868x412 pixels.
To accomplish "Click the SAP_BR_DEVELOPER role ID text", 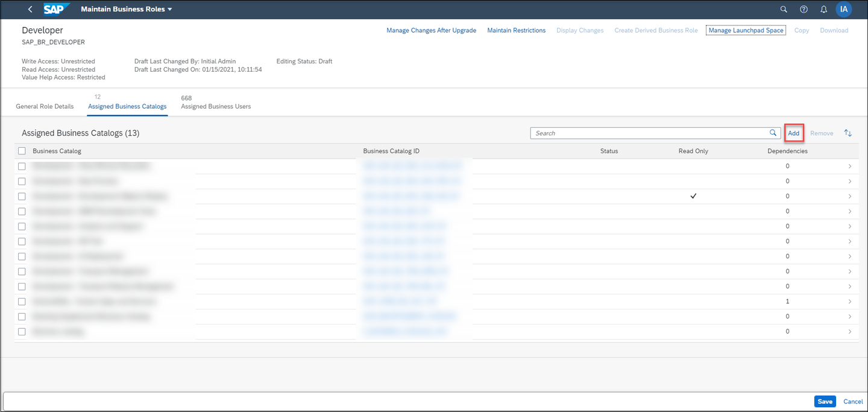I will (53, 42).
